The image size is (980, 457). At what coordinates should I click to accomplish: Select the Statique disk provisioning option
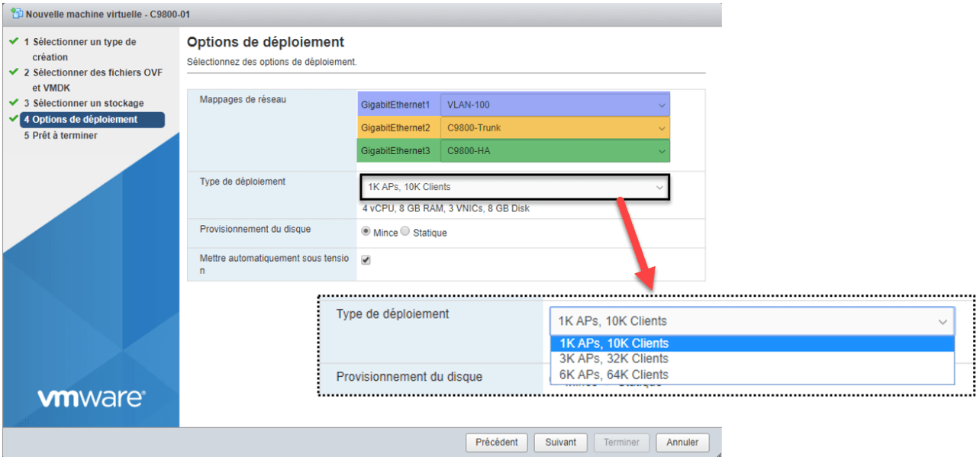click(x=405, y=232)
